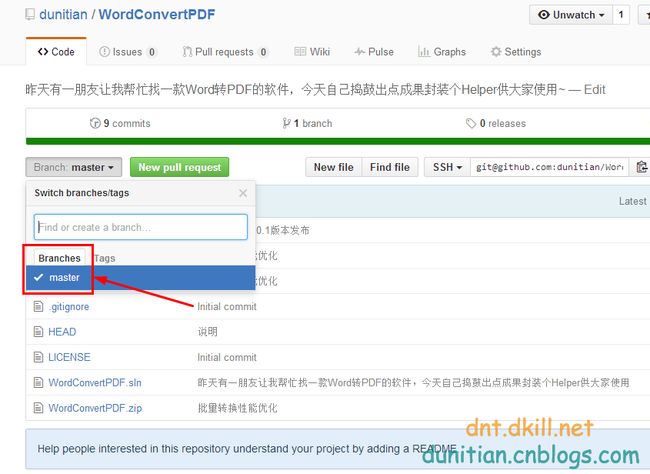This screenshot has width=650, height=474.
Task: Click the New file button
Action: coord(334,167)
